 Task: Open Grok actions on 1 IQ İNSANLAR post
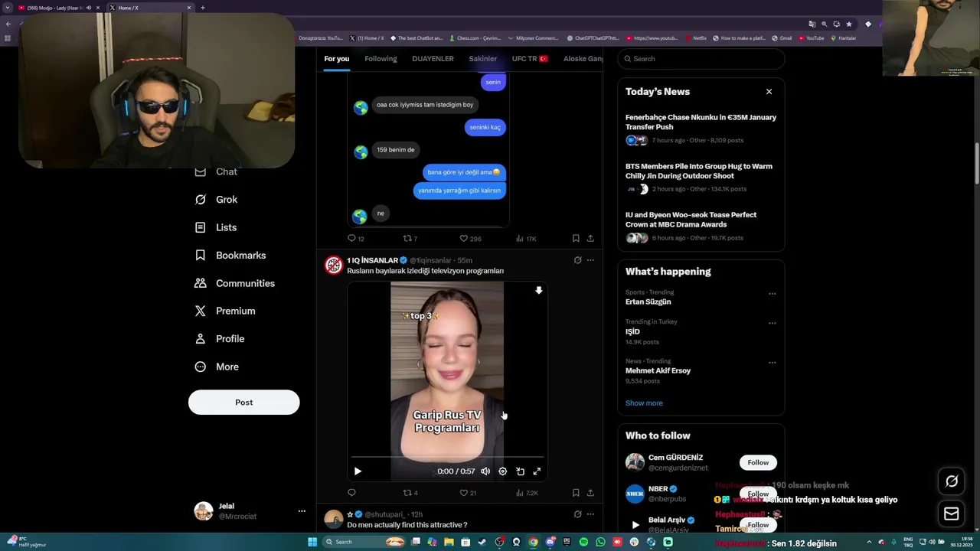click(578, 260)
